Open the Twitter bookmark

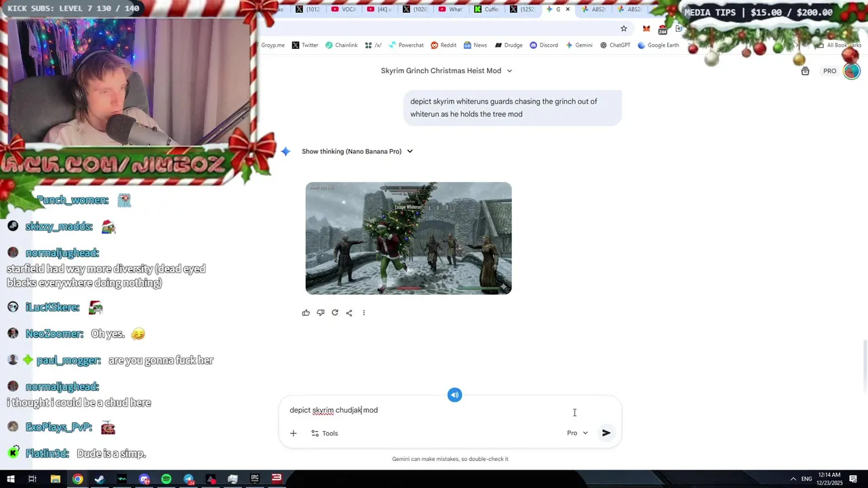coord(305,45)
